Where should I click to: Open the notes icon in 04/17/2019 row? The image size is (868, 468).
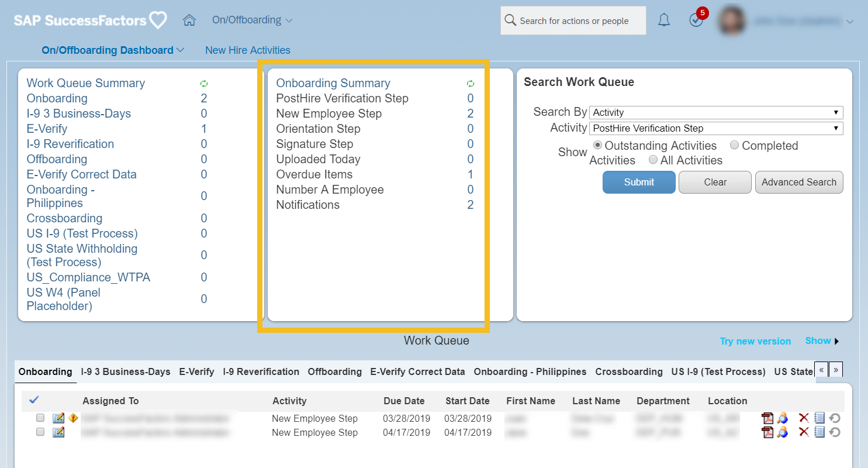pos(819,432)
